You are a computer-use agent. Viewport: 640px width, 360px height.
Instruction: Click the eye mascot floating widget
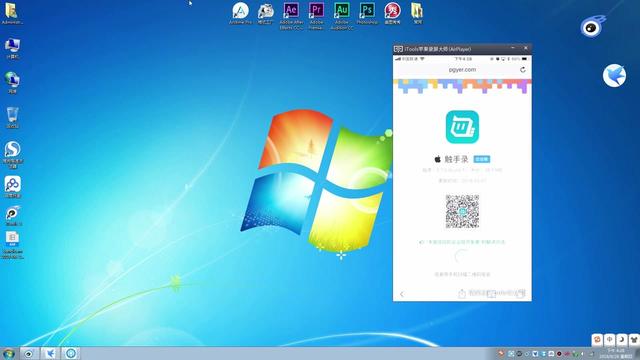(592, 27)
